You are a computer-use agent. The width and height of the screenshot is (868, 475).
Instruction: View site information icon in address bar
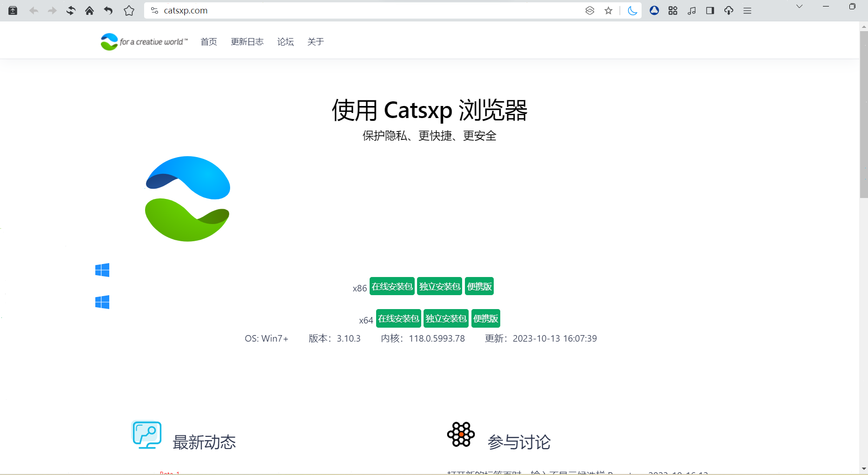[x=155, y=11]
